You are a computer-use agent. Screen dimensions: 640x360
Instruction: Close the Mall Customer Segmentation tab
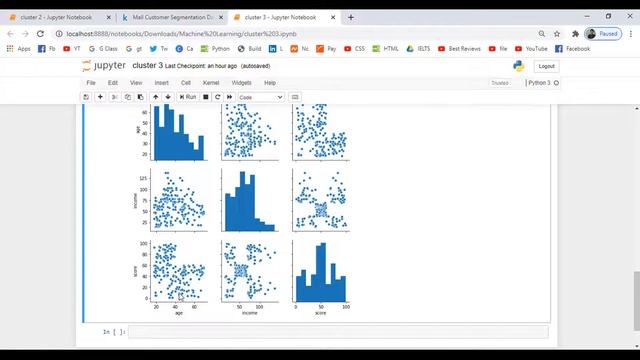221,18
